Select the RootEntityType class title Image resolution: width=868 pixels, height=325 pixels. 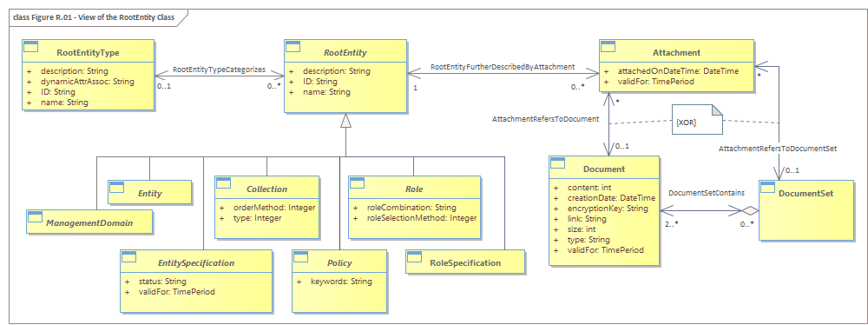[x=88, y=53]
